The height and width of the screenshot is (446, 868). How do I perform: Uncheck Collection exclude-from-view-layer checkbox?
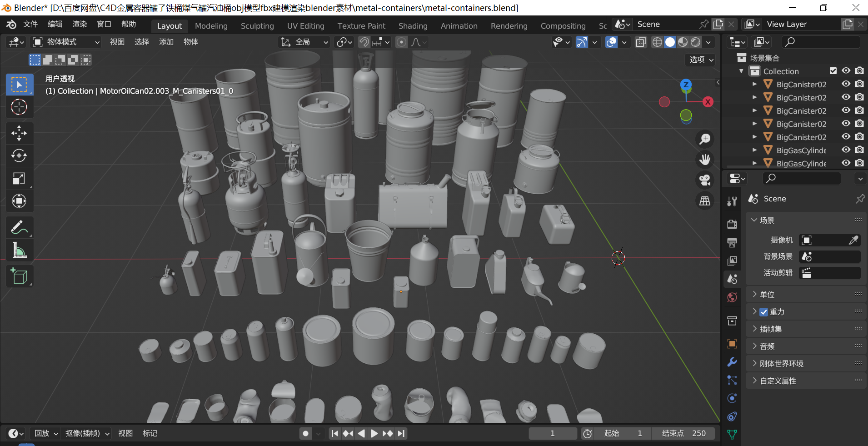click(833, 71)
